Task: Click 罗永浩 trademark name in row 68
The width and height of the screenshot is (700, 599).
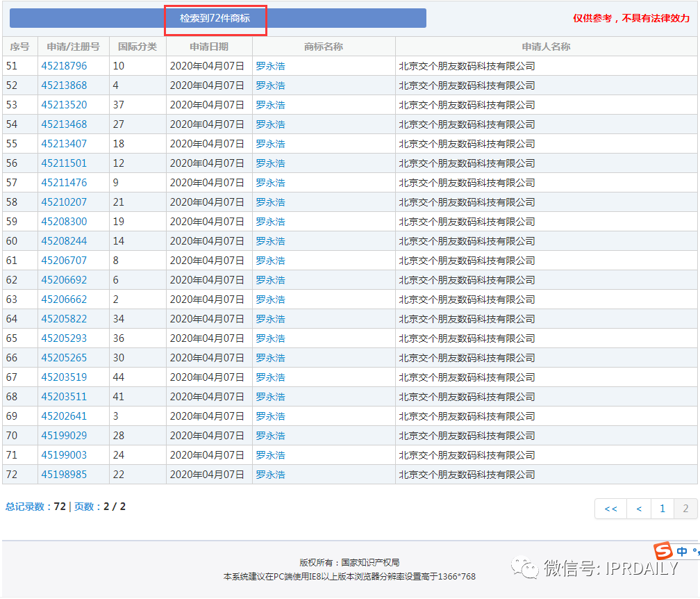Action: (x=271, y=397)
